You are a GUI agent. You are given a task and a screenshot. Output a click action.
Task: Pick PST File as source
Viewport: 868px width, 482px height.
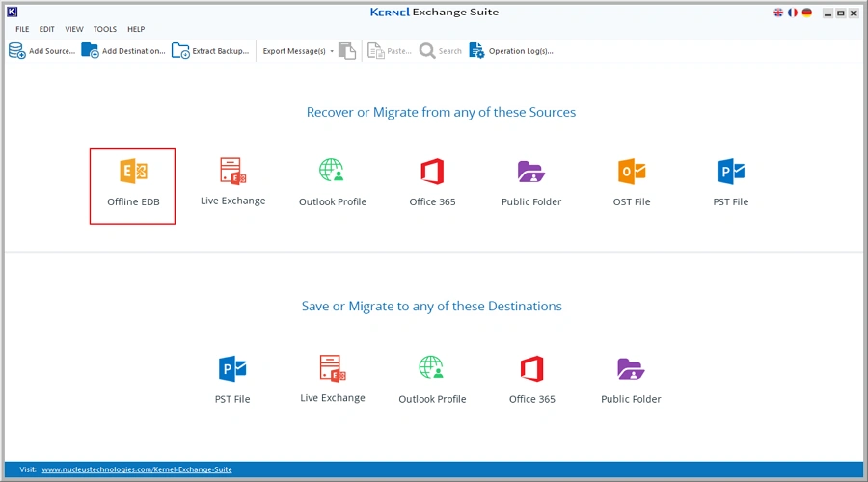[731, 182]
